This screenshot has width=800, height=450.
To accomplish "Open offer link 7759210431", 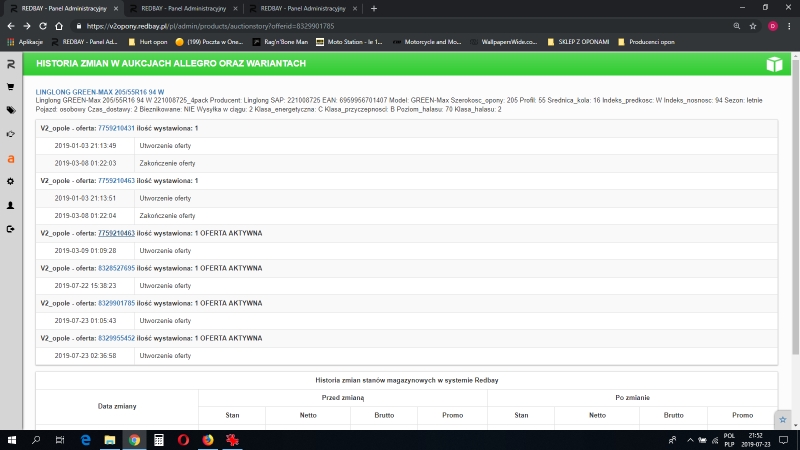I will pos(116,128).
